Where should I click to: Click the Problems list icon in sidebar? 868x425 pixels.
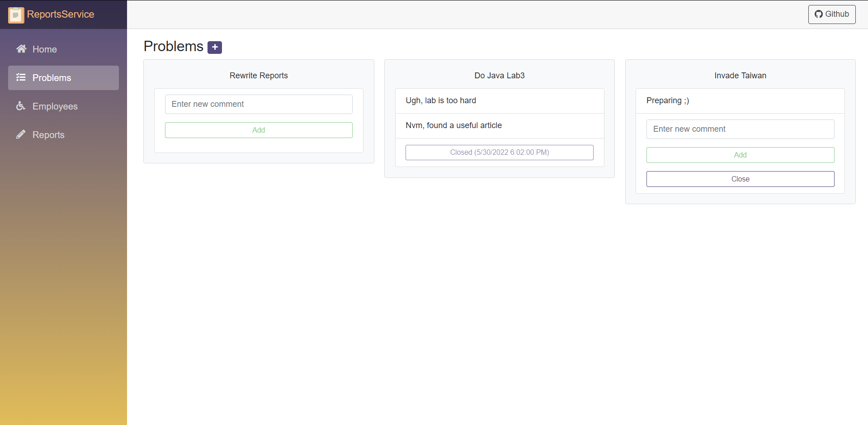pyautogui.click(x=21, y=77)
